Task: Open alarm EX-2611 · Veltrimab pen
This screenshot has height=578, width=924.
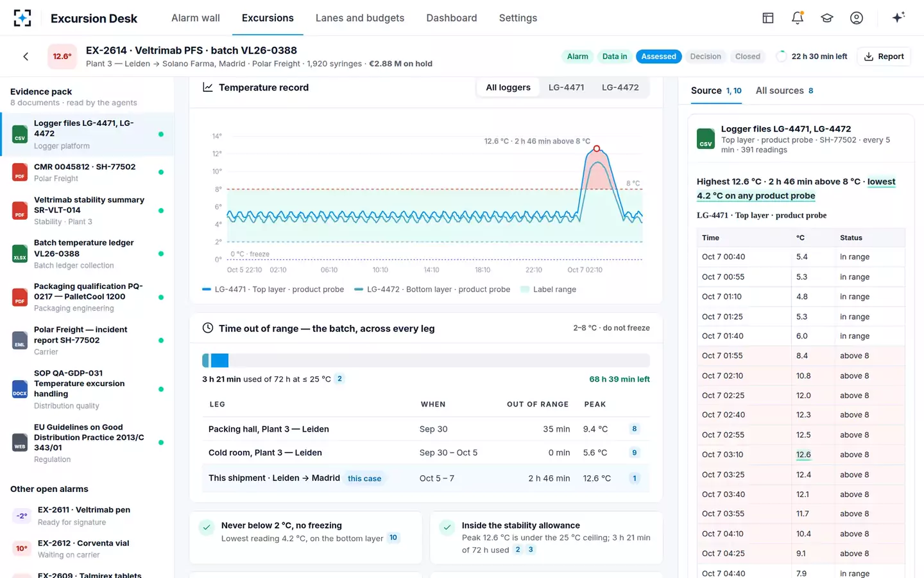Action: click(87, 516)
